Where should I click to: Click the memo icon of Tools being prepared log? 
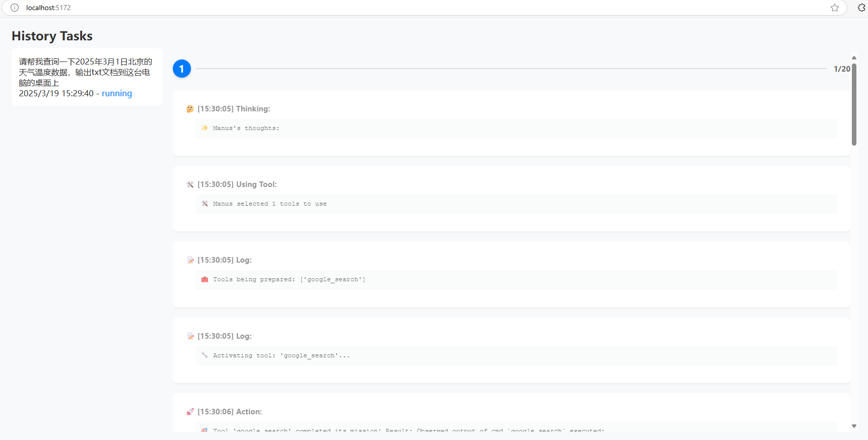tap(190, 260)
